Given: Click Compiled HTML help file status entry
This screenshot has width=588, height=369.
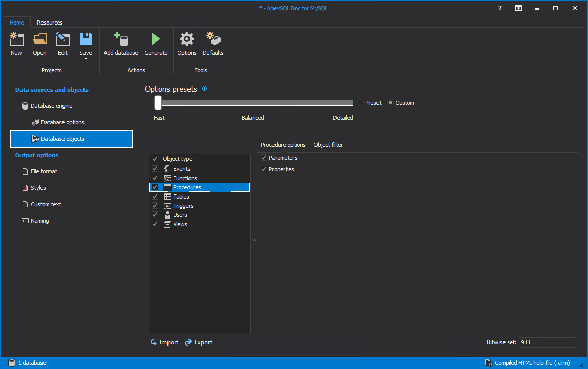Looking at the screenshot, I should click(x=527, y=363).
